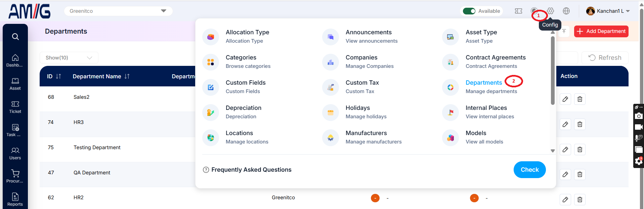Click the config menu scrollbar down arrow
644x209 pixels.
tap(553, 151)
